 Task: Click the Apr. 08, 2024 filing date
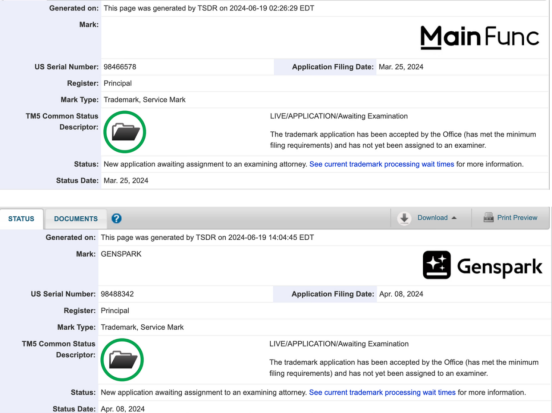[401, 294]
